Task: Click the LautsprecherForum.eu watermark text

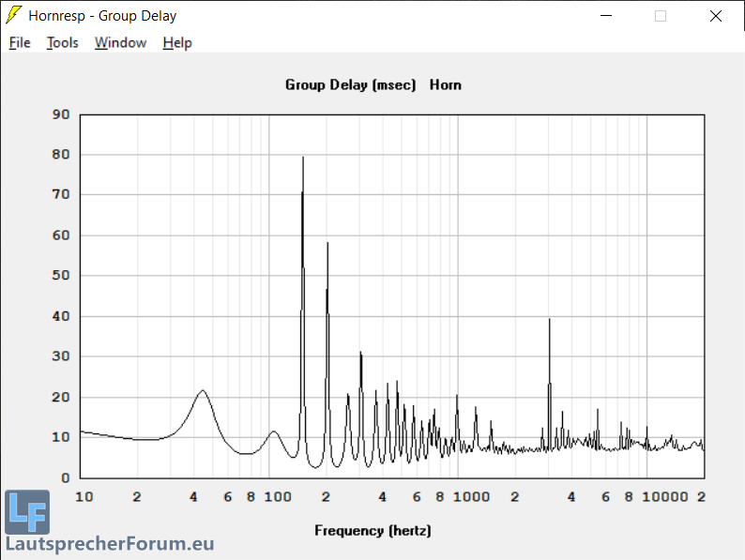Action: 110,544
